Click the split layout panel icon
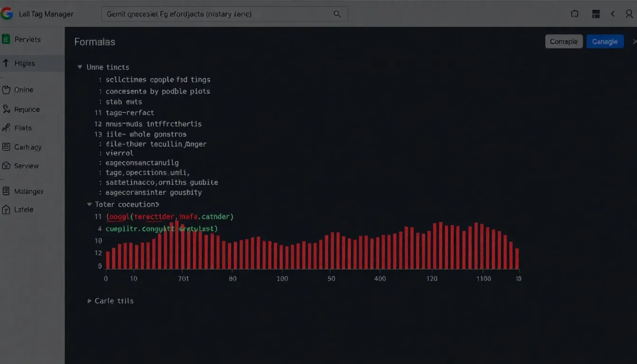Viewport: 637px width, 364px height. click(596, 14)
